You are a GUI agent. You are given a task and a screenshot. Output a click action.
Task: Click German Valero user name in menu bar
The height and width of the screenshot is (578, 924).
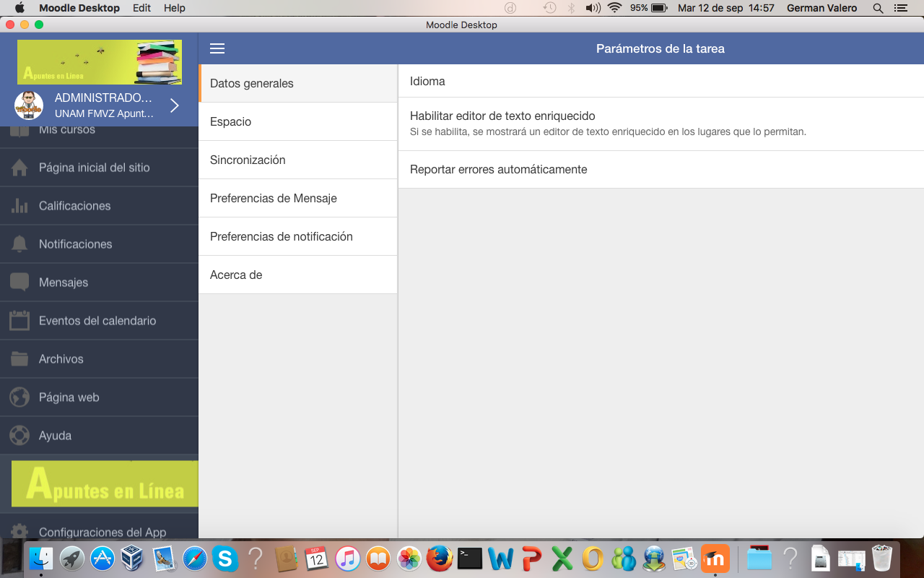point(822,8)
